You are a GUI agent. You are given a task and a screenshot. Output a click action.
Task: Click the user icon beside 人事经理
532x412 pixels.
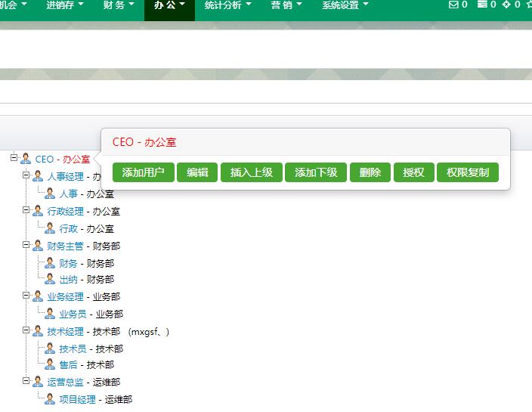(x=38, y=176)
